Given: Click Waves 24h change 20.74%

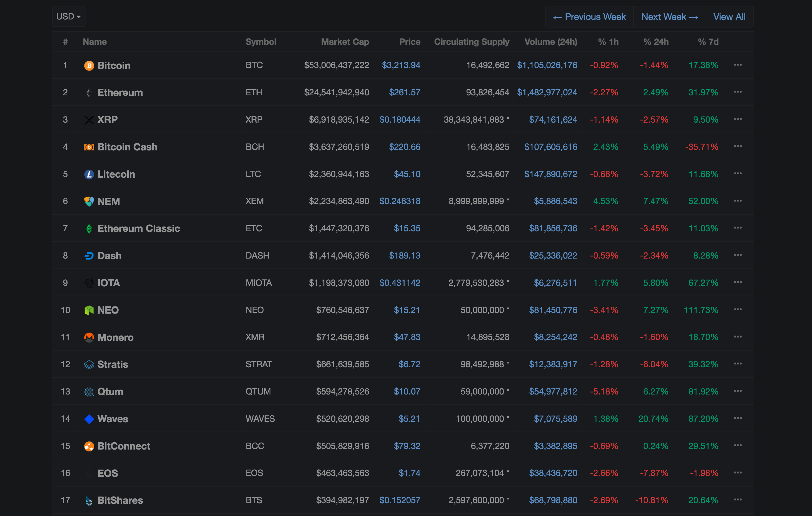Looking at the screenshot, I should (x=653, y=419).
